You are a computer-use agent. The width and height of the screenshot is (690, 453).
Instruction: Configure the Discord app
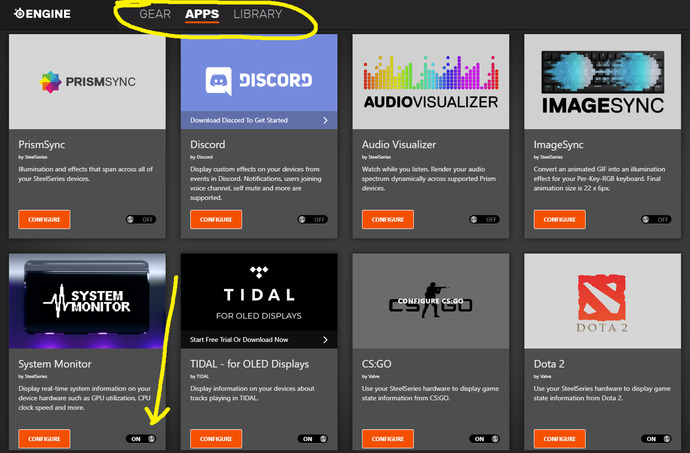(x=216, y=219)
